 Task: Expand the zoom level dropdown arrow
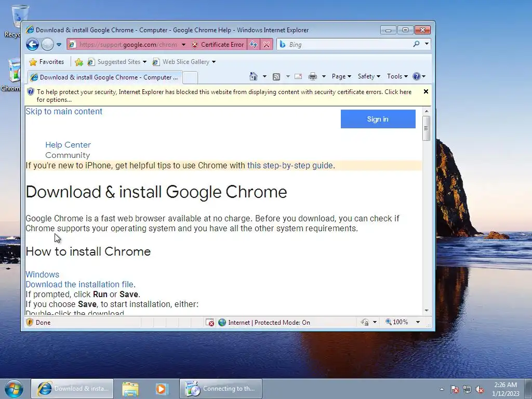point(418,322)
